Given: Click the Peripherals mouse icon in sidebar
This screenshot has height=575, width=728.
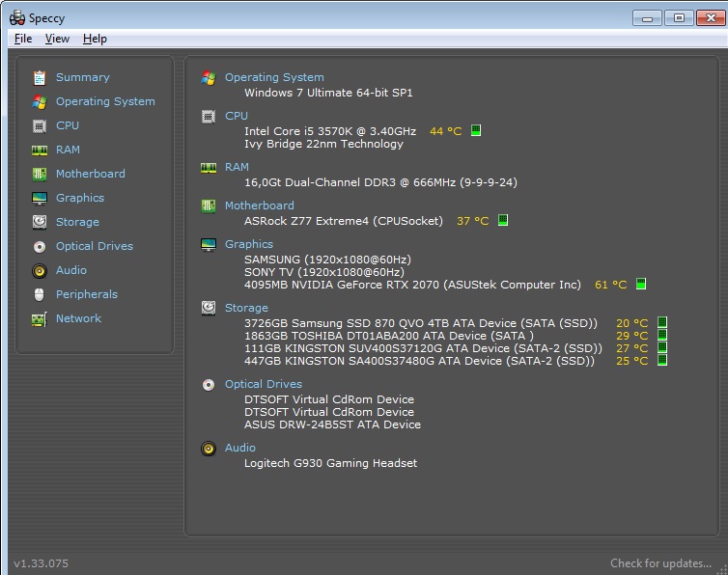Looking at the screenshot, I should (40, 294).
